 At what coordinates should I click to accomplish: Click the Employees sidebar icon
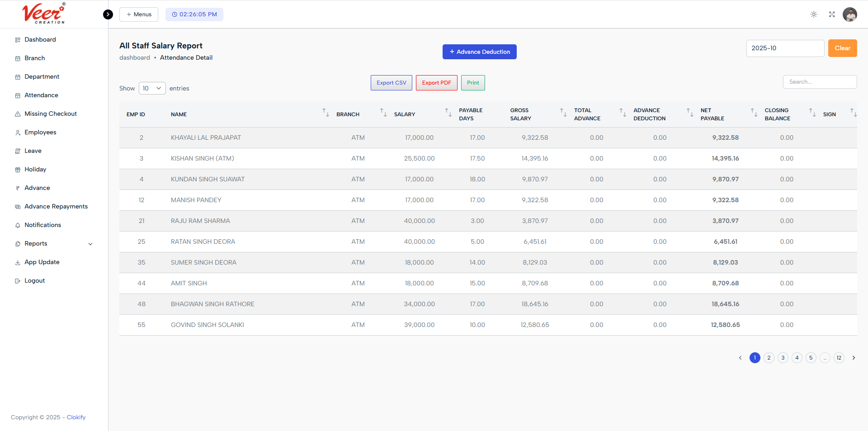pyautogui.click(x=17, y=132)
